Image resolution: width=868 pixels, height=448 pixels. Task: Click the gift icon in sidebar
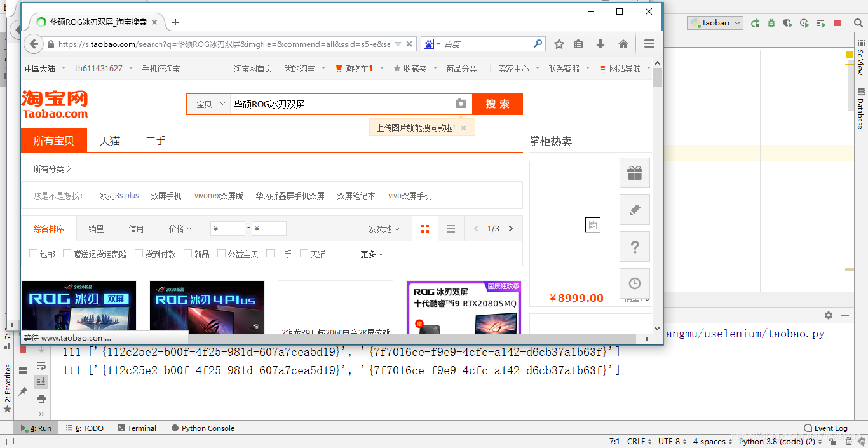pos(635,173)
